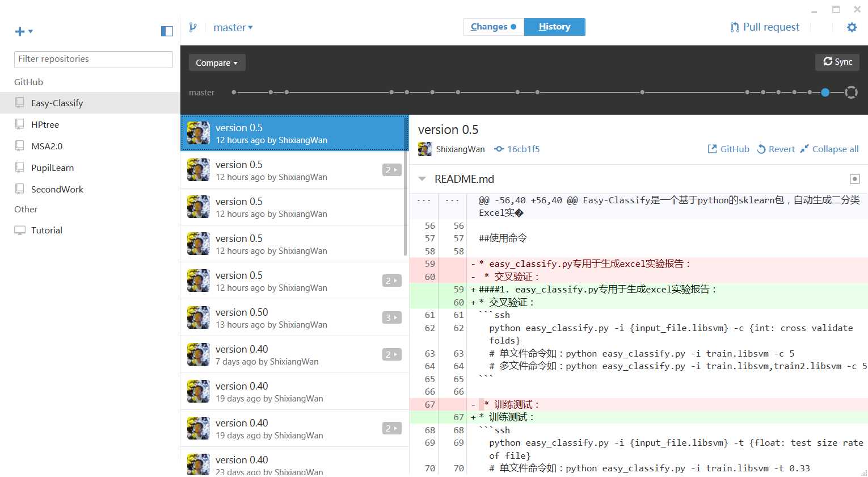Click the commit icon beside 16cb1f5

499,149
